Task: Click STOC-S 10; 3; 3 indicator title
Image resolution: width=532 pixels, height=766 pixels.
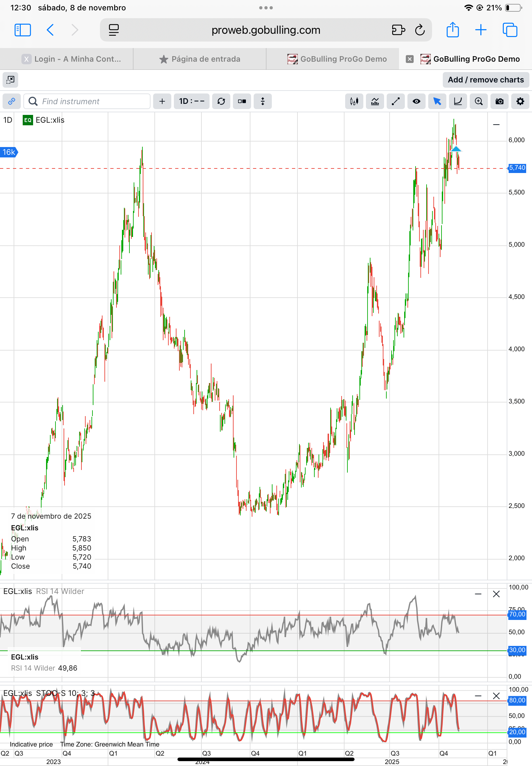Action: [65, 693]
